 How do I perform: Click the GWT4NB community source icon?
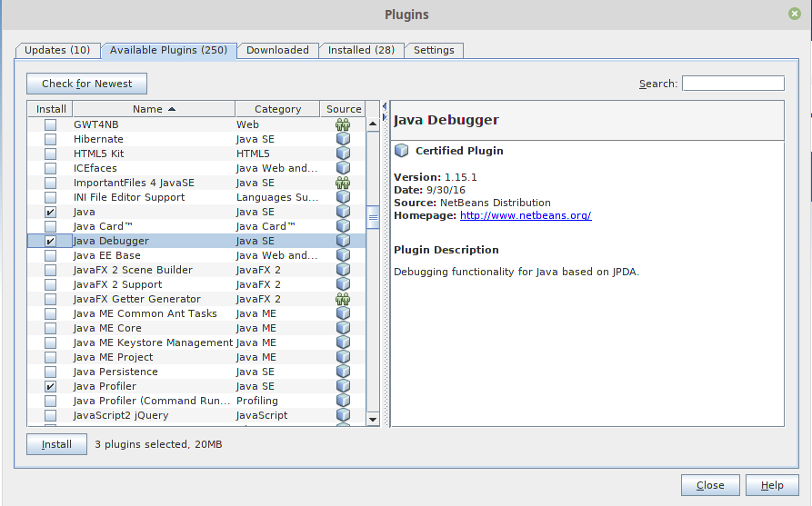(343, 124)
